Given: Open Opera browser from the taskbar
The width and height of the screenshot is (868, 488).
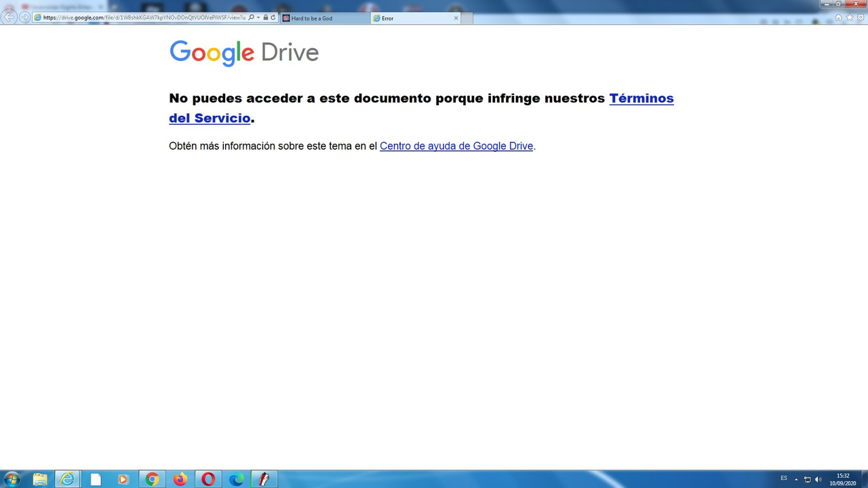Looking at the screenshot, I should (208, 479).
